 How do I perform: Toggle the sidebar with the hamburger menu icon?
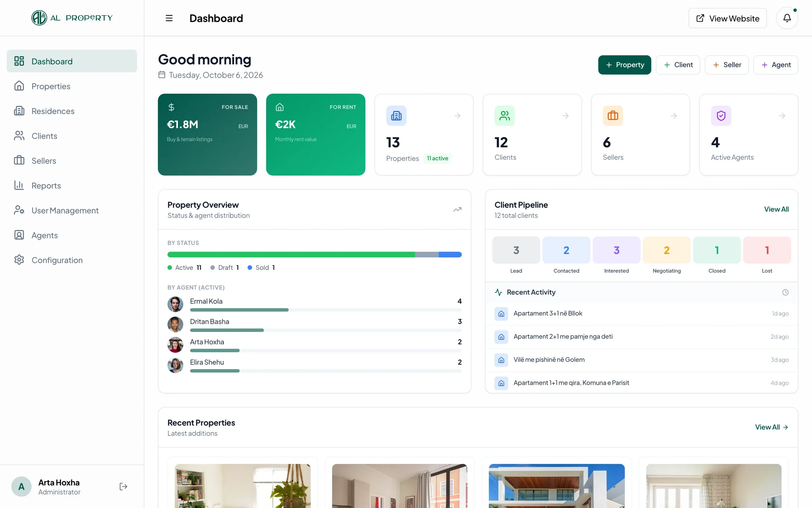tap(169, 18)
